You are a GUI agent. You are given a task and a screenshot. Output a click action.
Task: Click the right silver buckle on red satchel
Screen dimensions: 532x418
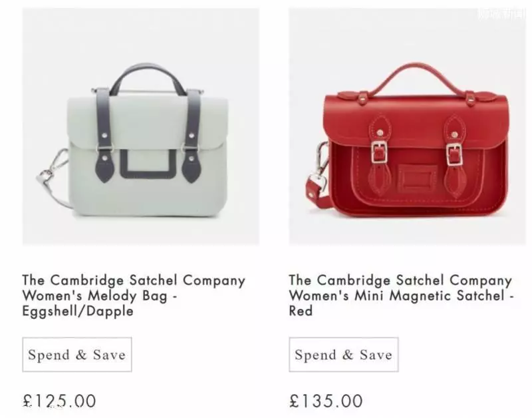454,154
